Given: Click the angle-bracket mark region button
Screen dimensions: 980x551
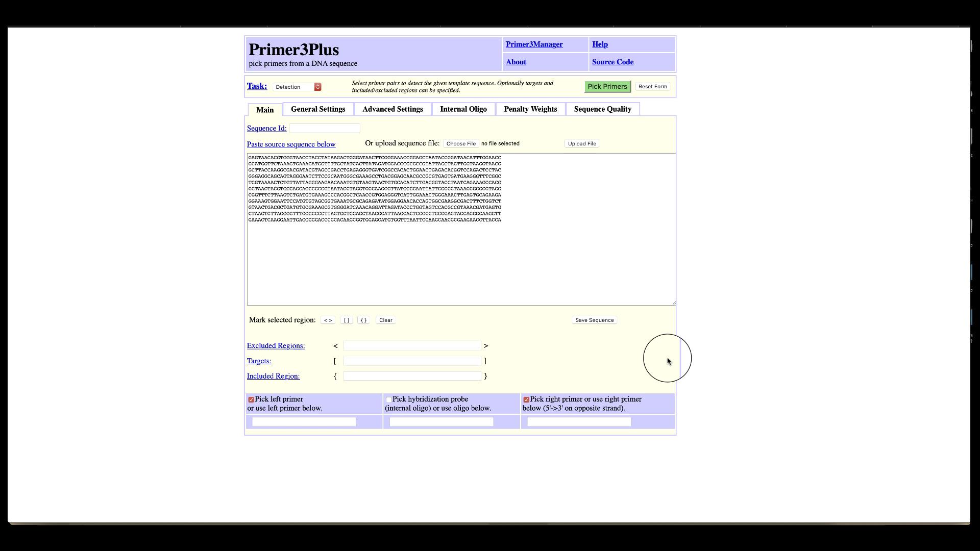Looking at the screenshot, I should pos(328,320).
